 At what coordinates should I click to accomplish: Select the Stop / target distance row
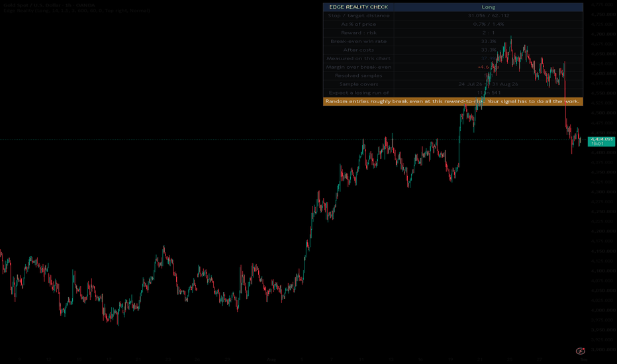point(453,16)
